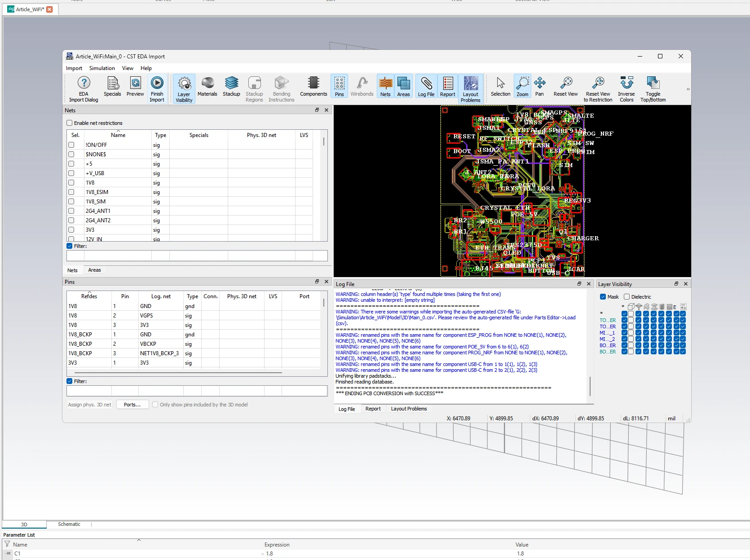Toggle the Log File toolbar button
The image size is (750, 560).
(x=426, y=86)
